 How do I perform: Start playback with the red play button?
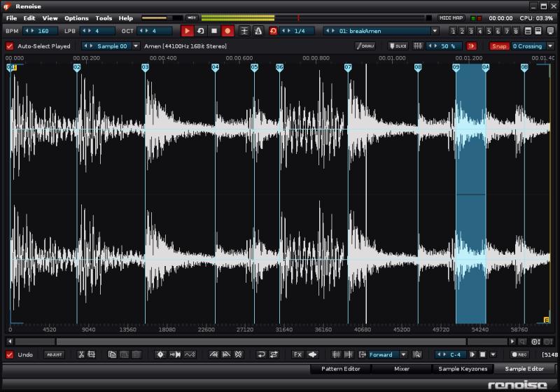point(187,31)
